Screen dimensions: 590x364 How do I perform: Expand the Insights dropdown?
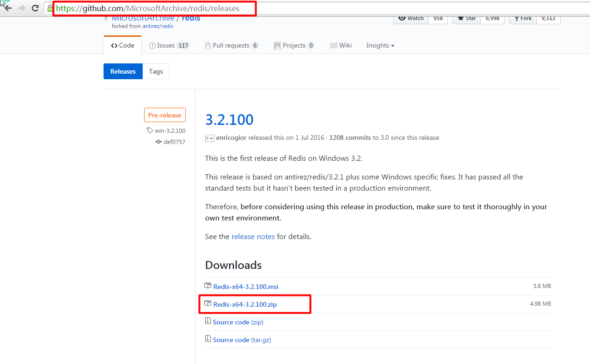pyautogui.click(x=380, y=45)
